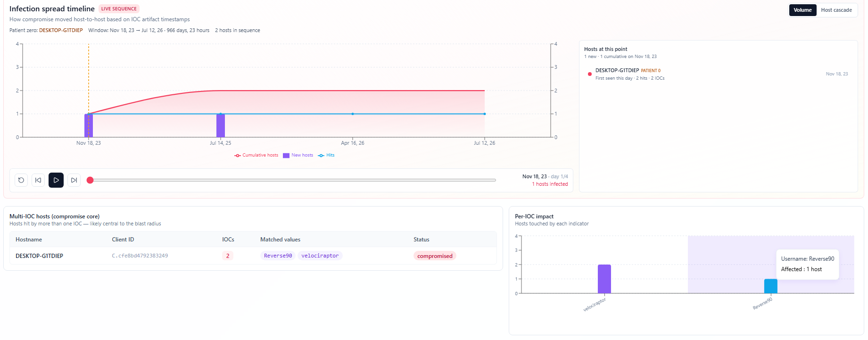The width and height of the screenshot is (868, 340).
Task: Switch to Host cascade view
Action: (x=836, y=10)
